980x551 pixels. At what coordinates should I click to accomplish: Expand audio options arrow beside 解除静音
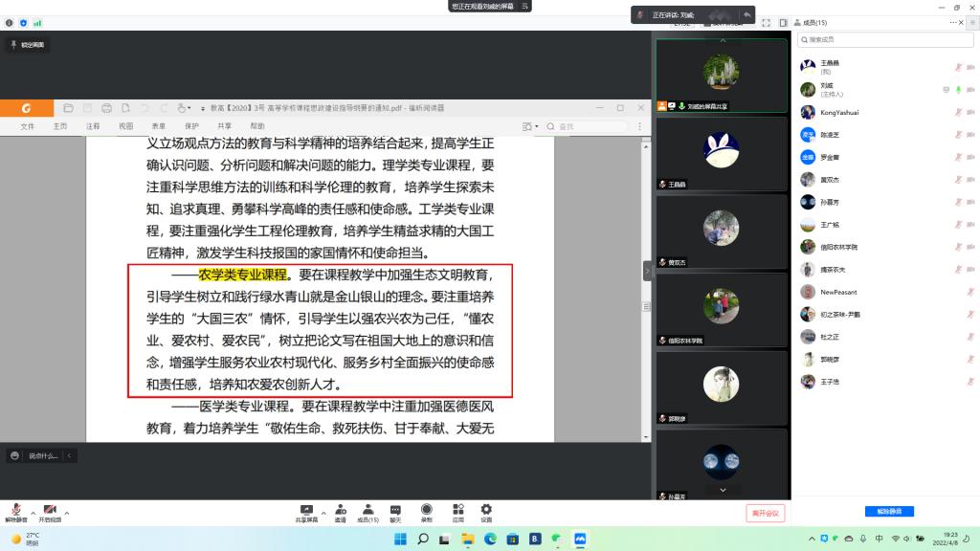(x=33, y=513)
